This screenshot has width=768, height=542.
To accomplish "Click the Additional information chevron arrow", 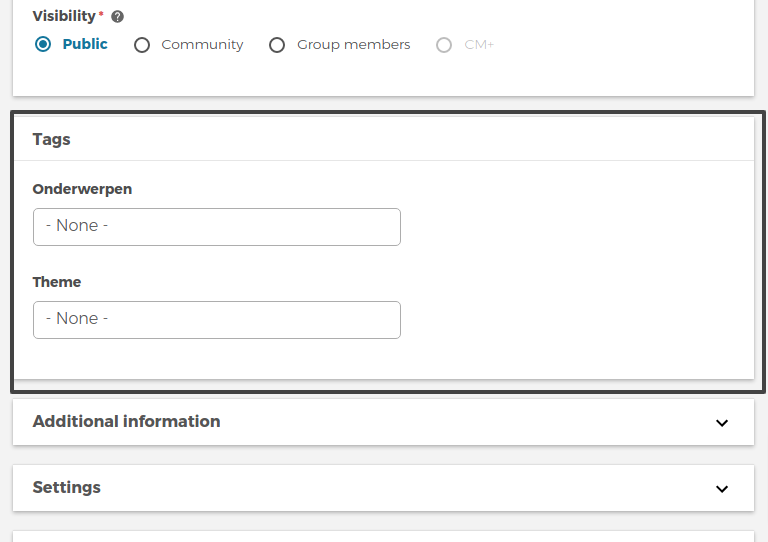I will [722, 423].
